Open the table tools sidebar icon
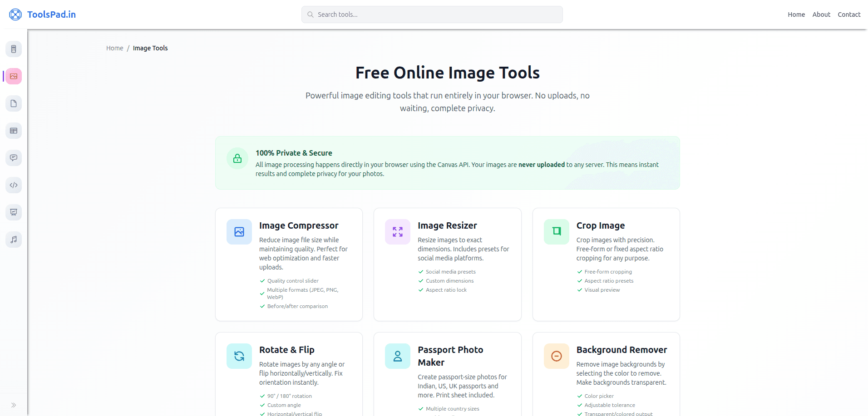The width and height of the screenshot is (868, 416). point(14,131)
